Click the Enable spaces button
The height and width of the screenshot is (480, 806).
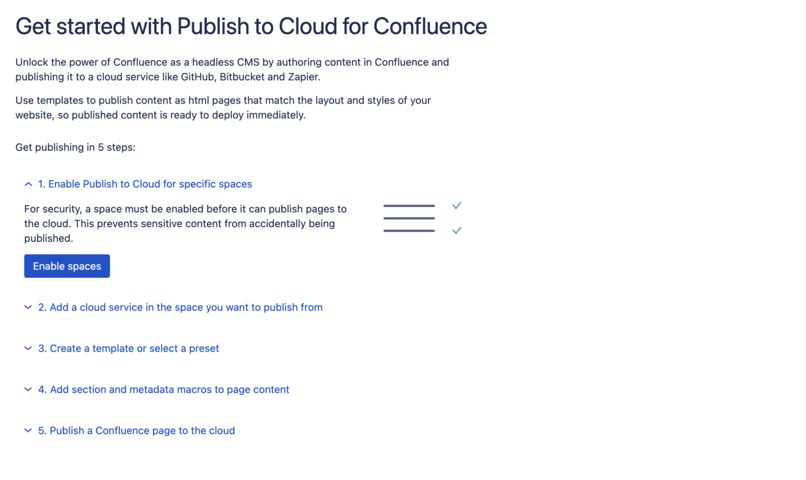[67, 266]
